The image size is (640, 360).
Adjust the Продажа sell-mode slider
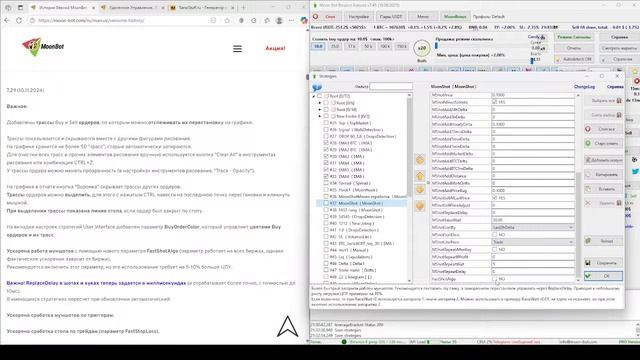(436, 46)
